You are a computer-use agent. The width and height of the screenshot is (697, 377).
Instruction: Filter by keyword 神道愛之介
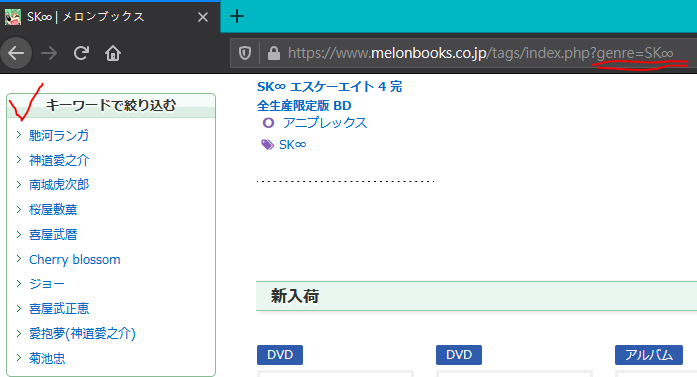59,160
